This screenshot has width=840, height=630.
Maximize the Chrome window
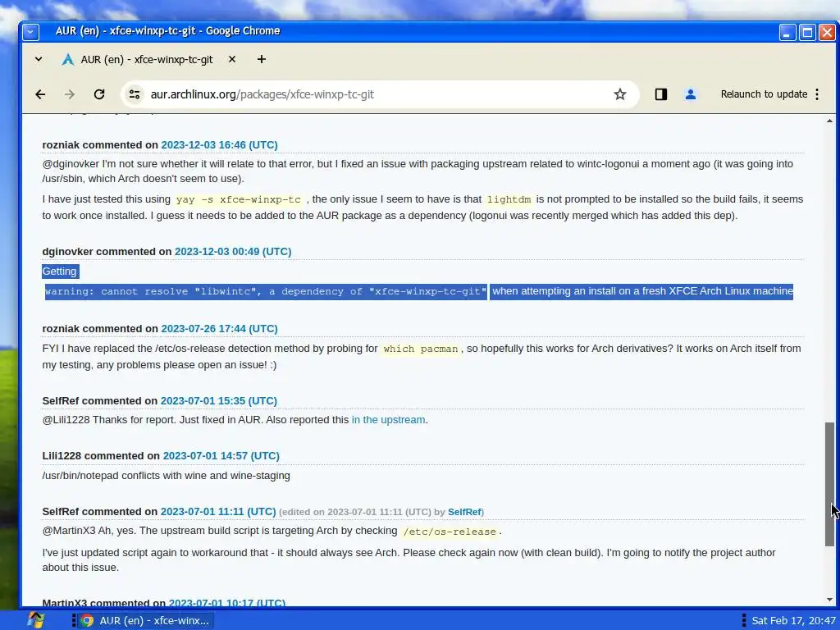[x=807, y=32]
